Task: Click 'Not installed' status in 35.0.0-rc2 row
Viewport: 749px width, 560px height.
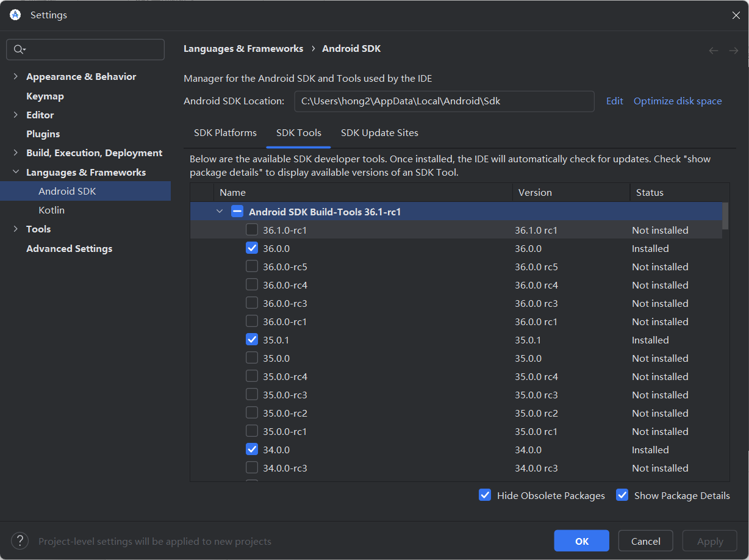Action: point(660,413)
